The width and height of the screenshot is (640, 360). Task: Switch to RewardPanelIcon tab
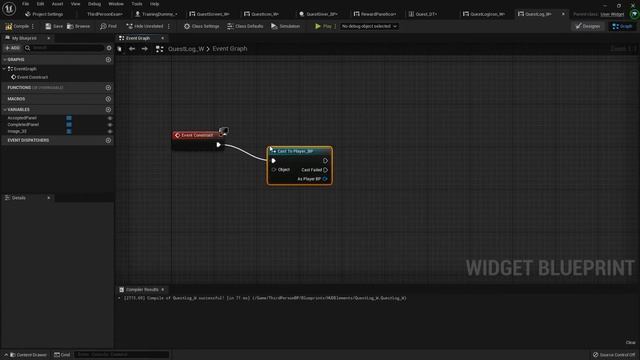[x=375, y=14]
